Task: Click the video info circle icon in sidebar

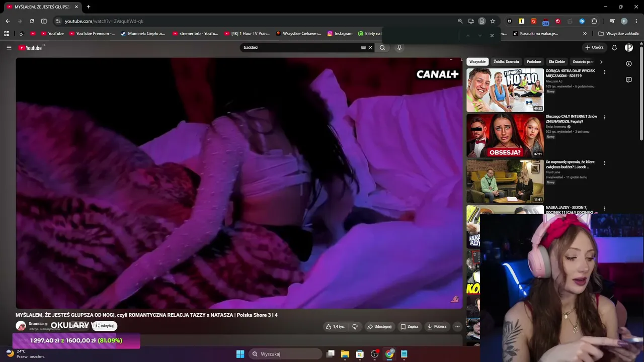Action: click(x=629, y=64)
